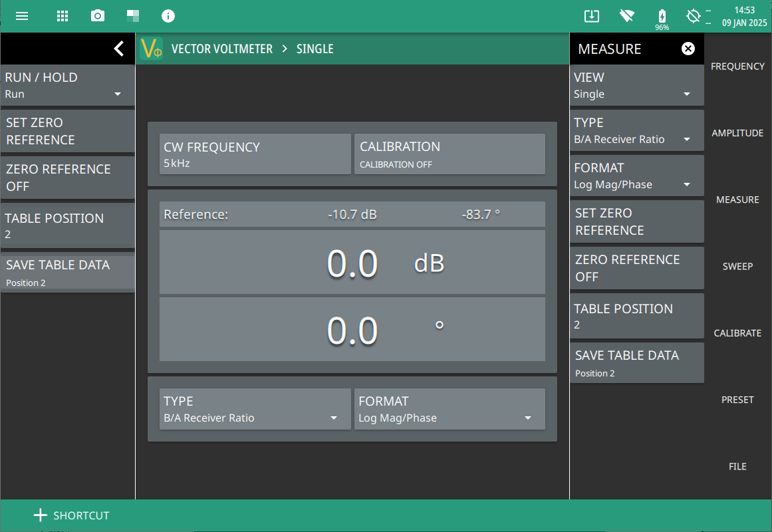Toggle the CALIBRATION OFF box

(x=450, y=154)
